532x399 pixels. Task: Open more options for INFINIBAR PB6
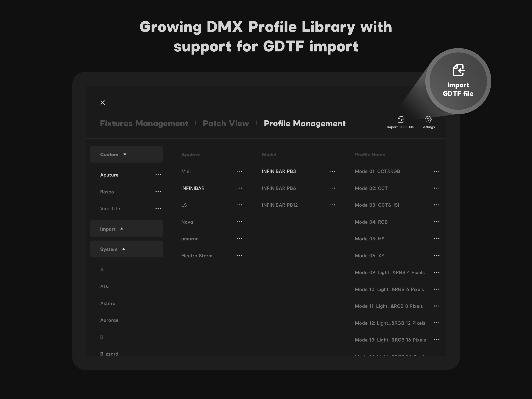(332, 188)
